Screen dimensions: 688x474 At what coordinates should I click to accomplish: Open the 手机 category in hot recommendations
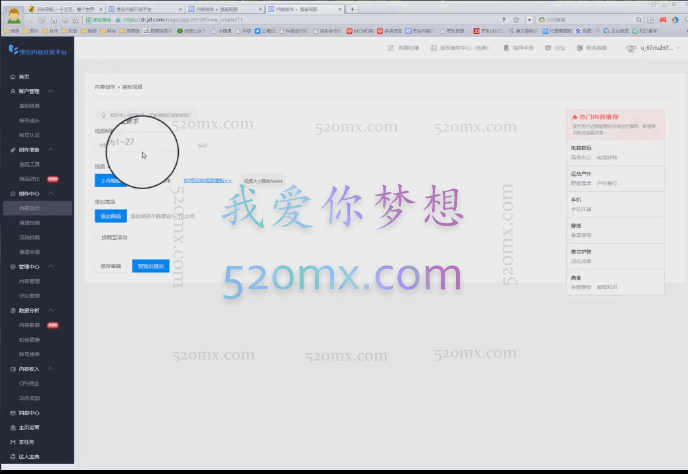click(x=576, y=200)
